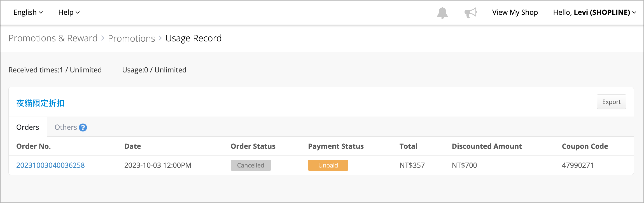Expand the English language dropdown
This screenshot has width=644, height=203.
(x=28, y=12)
